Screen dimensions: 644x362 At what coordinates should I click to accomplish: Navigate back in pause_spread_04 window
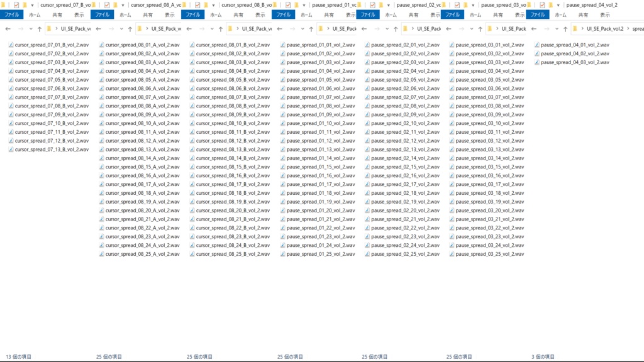(x=534, y=29)
